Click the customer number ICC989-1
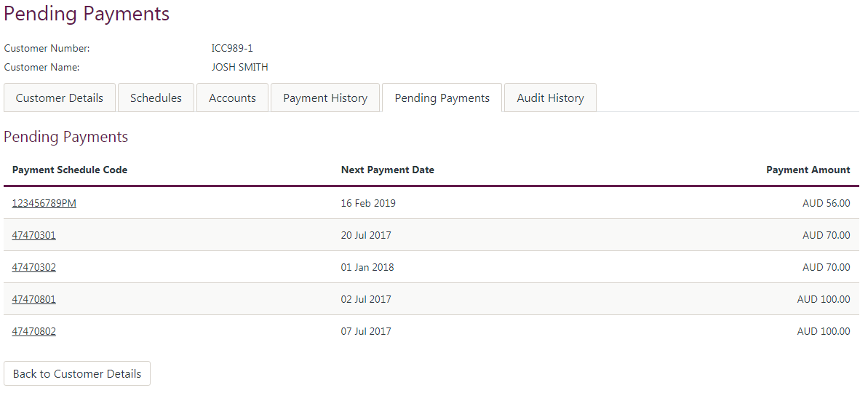The image size is (868, 393). 232,49
